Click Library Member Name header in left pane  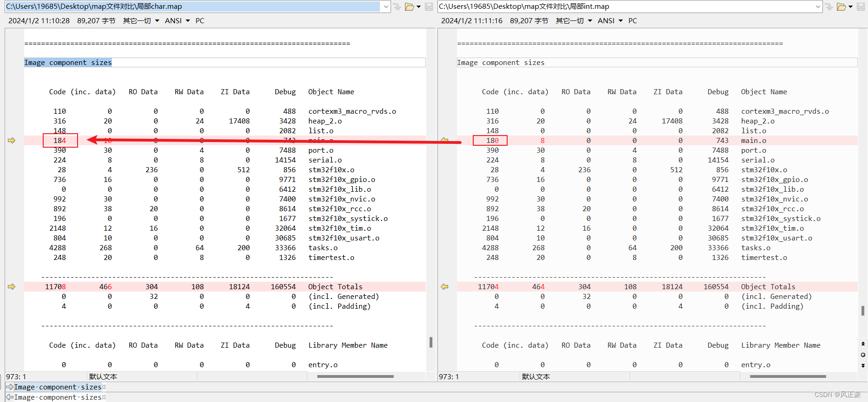tap(348, 345)
